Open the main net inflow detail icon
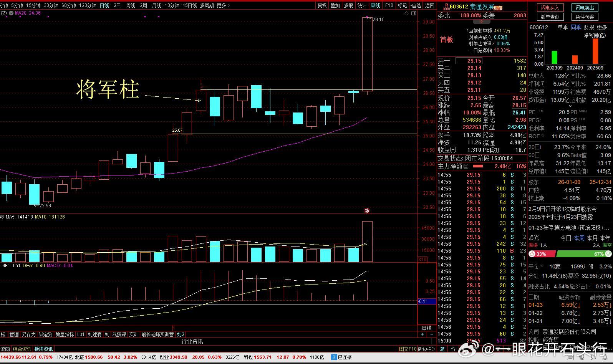This screenshot has height=364, width=613. (x=466, y=166)
